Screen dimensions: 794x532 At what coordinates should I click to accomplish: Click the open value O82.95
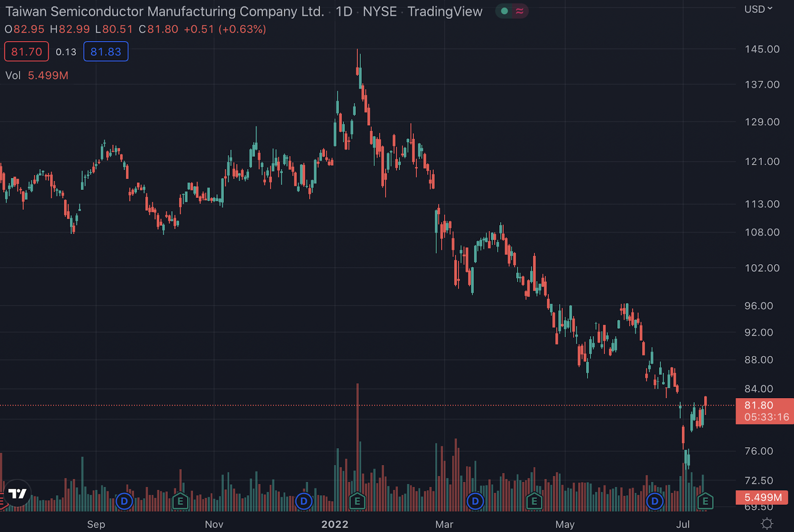tap(25, 29)
